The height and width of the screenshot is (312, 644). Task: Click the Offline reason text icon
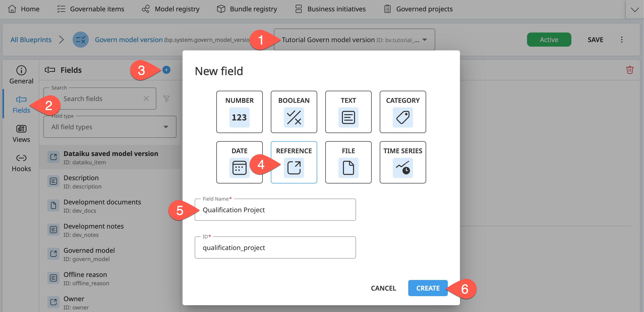click(x=53, y=278)
